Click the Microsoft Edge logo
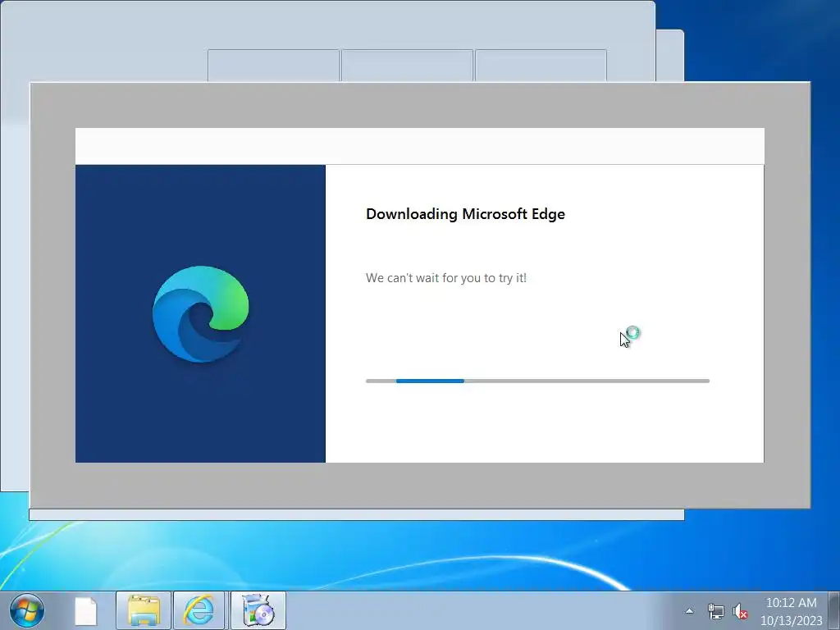 201,314
